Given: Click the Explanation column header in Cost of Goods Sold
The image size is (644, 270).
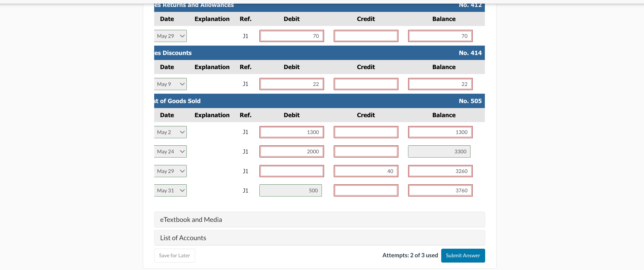Looking at the screenshot, I should [212, 115].
